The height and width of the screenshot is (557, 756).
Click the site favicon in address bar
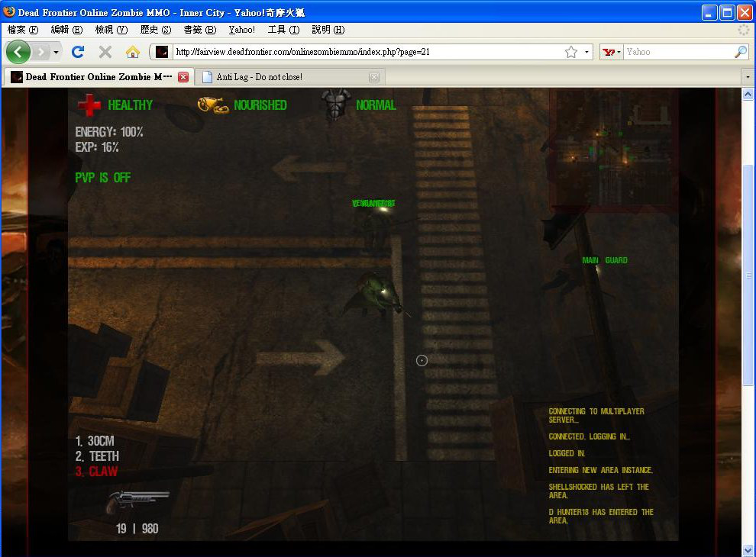(162, 52)
